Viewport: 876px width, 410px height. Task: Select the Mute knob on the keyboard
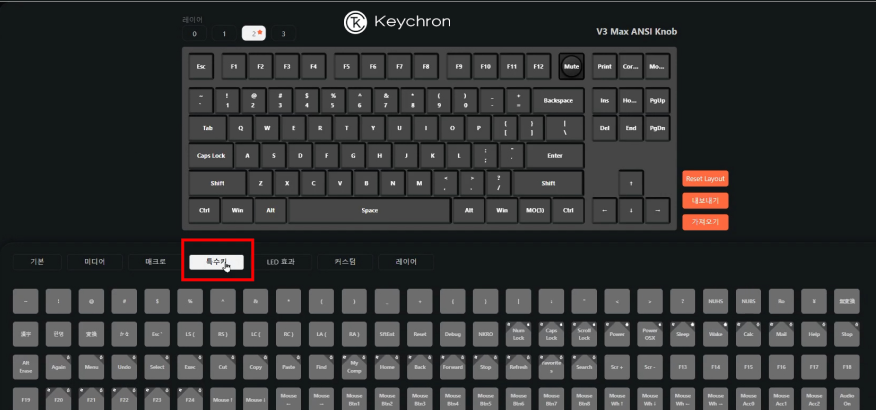click(571, 66)
